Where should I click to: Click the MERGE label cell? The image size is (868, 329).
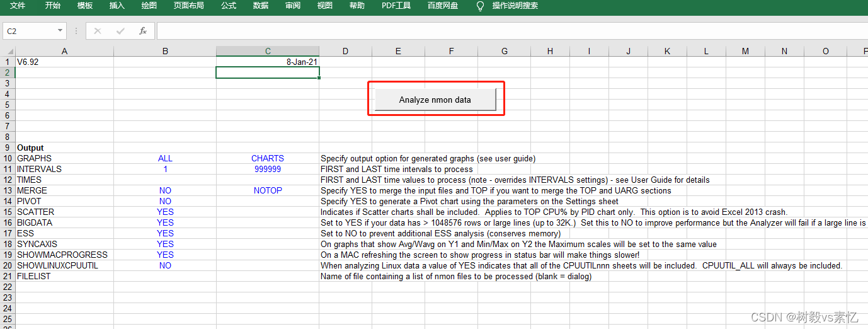[64, 190]
